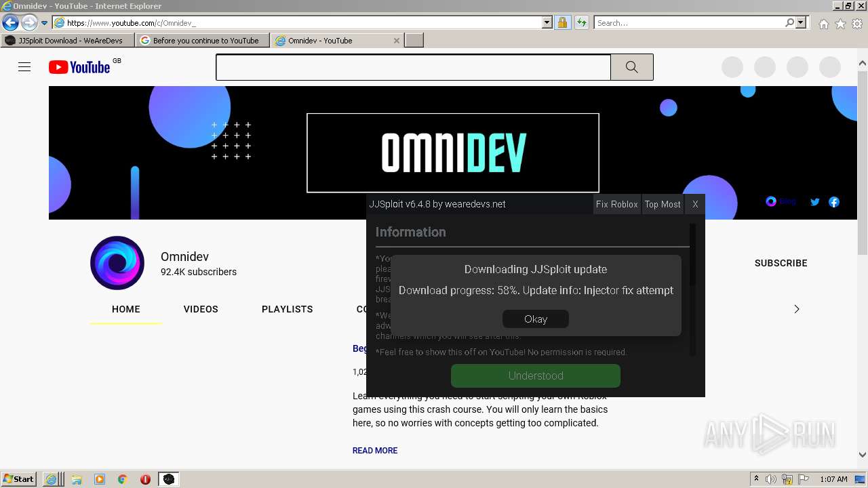Switch to JJSploit taskbar icon
868x488 pixels.
(168, 479)
